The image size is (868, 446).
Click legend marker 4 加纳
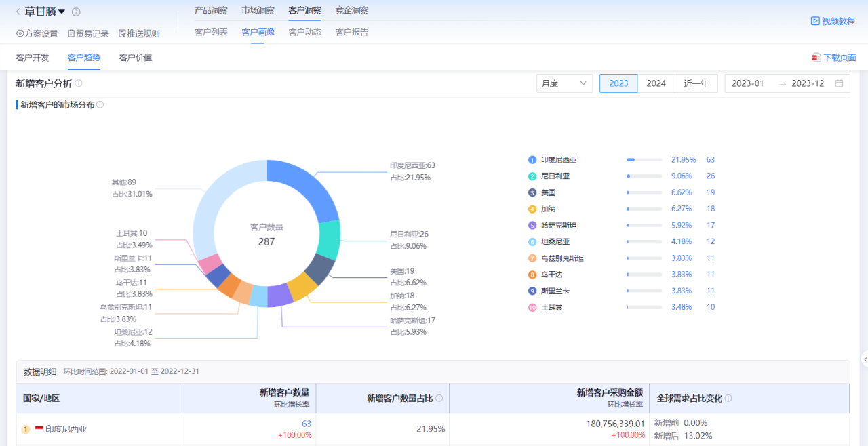(532, 209)
